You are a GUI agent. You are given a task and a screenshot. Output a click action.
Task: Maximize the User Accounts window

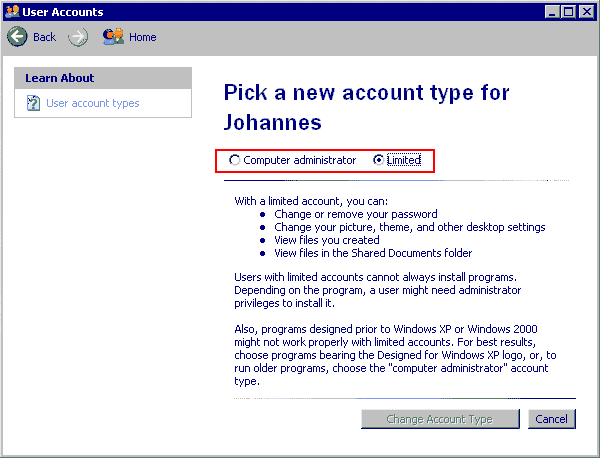[569, 12]
